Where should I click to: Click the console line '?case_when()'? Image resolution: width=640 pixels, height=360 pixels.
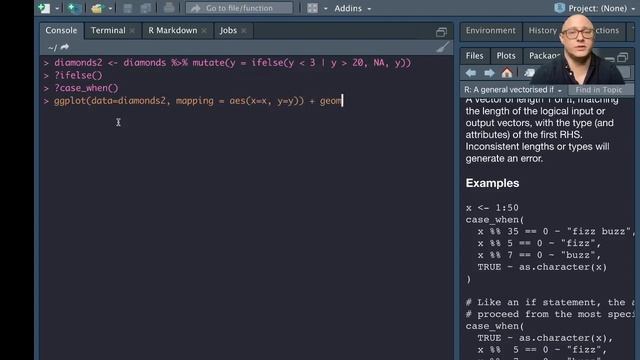pyautogui.click(x=86, y=88)
